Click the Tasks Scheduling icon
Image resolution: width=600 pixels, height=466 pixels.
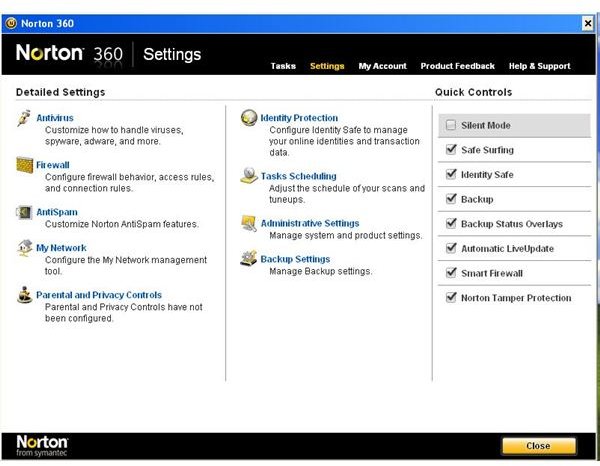tap(249, 176)
